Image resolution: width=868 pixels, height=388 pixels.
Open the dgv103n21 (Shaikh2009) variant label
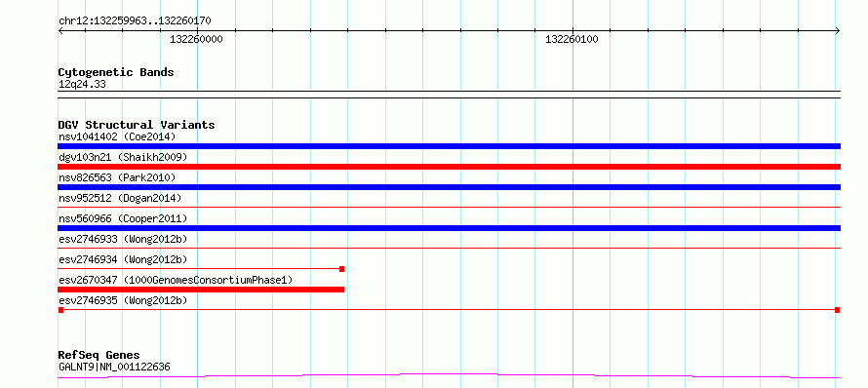pos(123,157)
